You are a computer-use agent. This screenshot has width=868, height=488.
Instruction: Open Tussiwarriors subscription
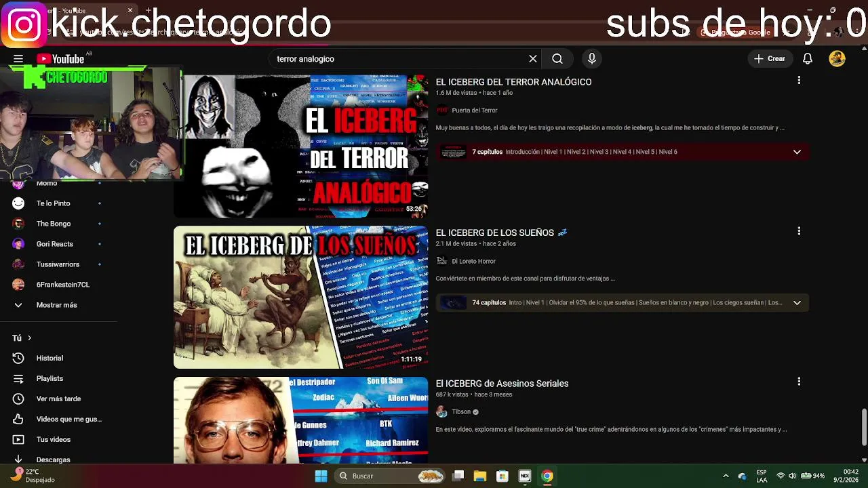click(58, 264)
